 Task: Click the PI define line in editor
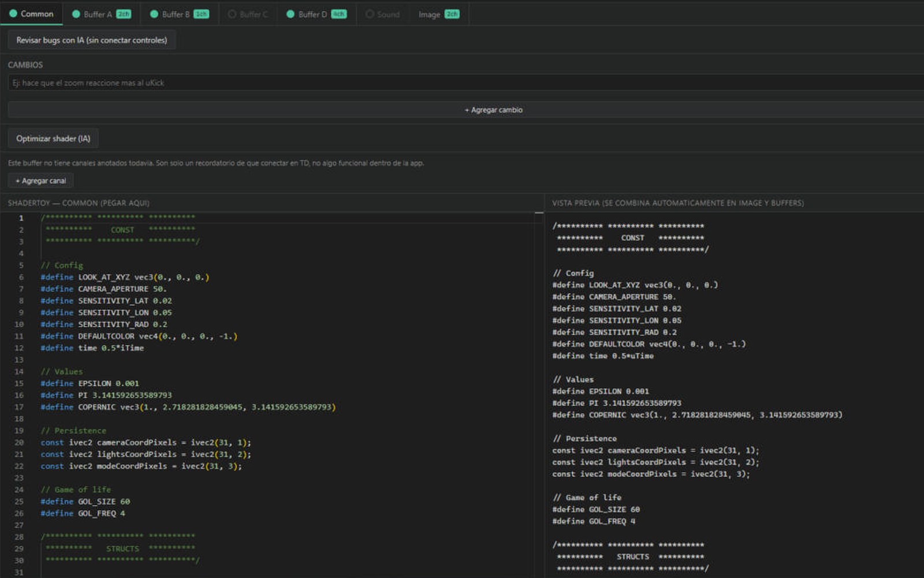pyautogui.click(x=106, y=395)
